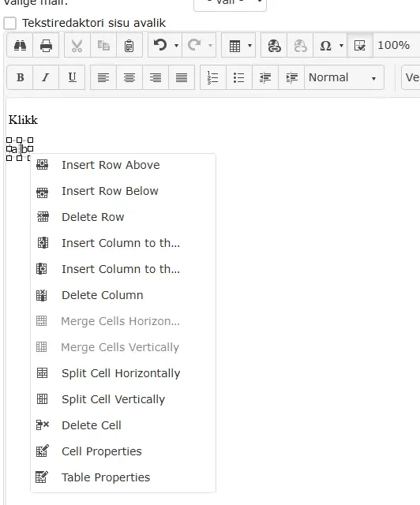Open the Redo history dropdown arrow
This screenshot has width=420, height=505.
(x=210, y=46)
